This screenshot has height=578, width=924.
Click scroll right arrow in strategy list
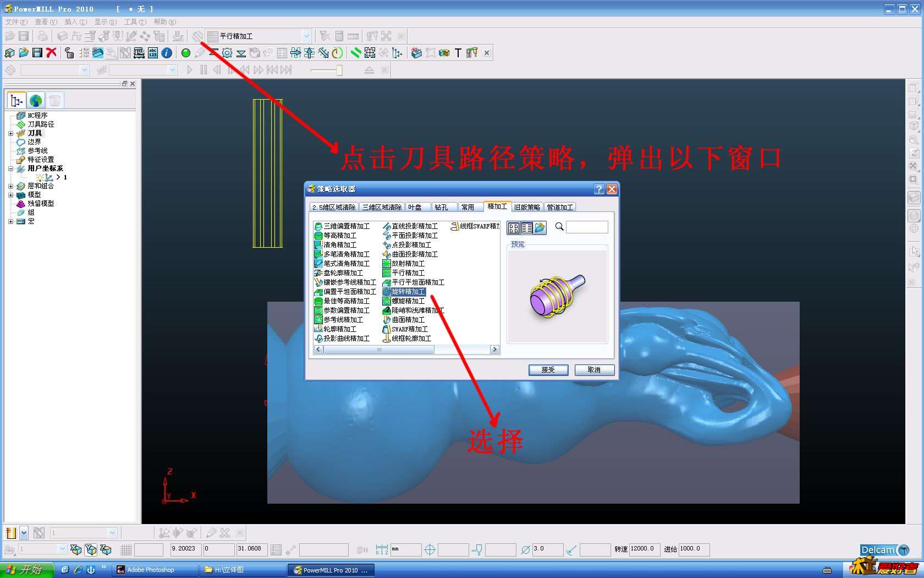(495, 350)
